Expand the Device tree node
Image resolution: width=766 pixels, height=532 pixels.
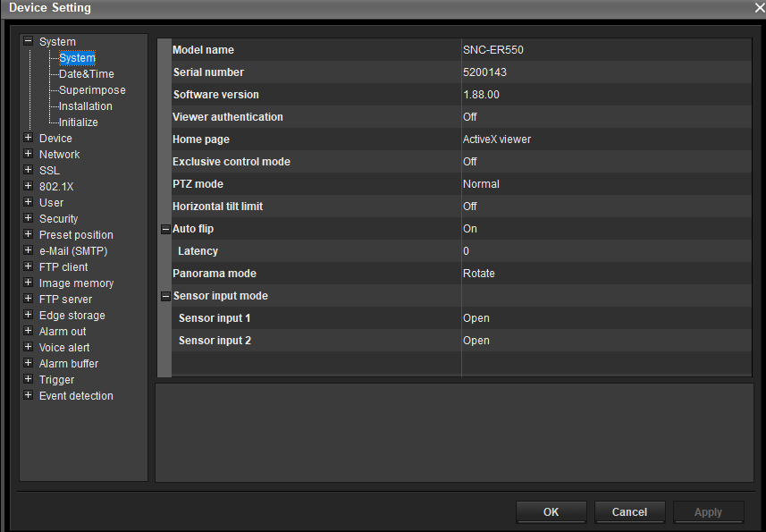[x=28, y=139]
